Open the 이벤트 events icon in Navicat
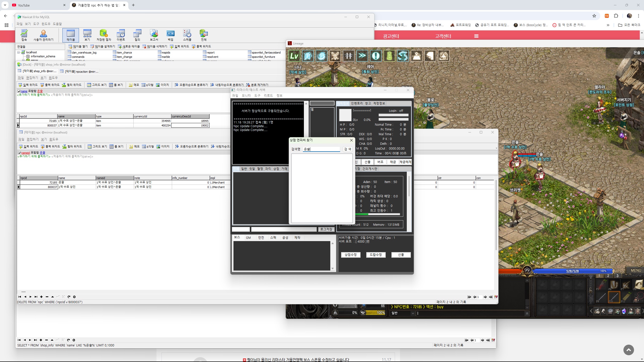This screenshot has width=644, height=362. pyautogui.click(x=121, y=35)
